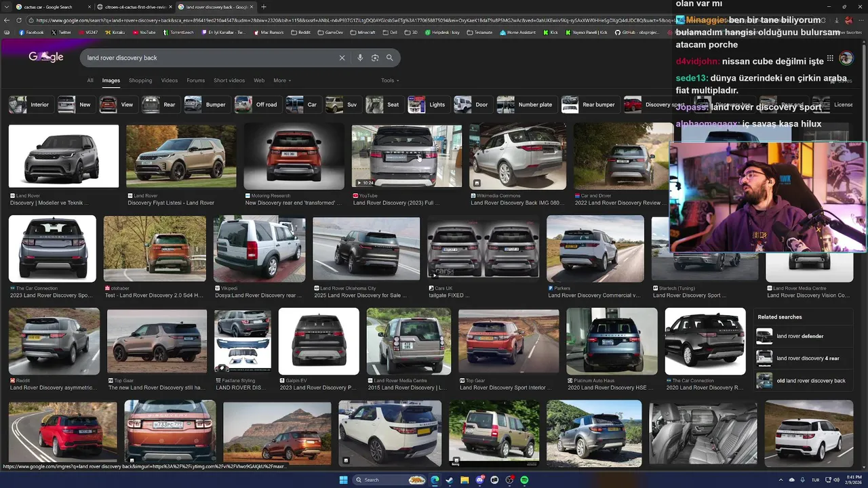Go back to the previous page
This screenshot has width=868, height=488.
tap(7, 20)
